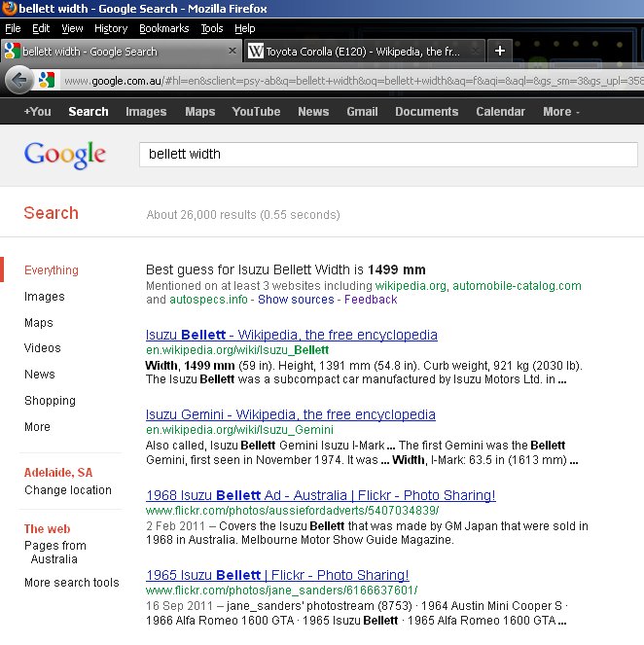This screenshot has height=645, width=644.
Task: Filter results by Maps in sidebar
Action: click(39, 323)
